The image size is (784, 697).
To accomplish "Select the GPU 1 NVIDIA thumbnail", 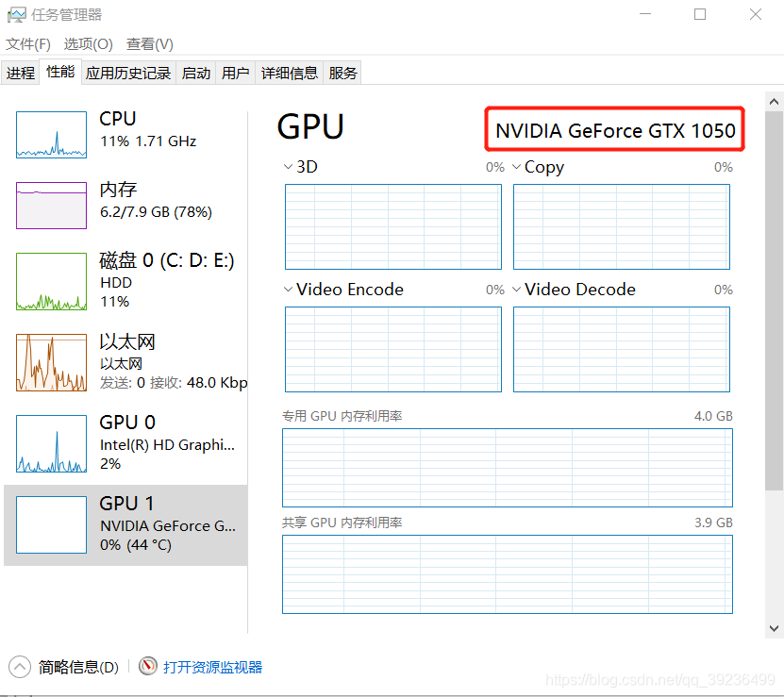I will 52,524.
